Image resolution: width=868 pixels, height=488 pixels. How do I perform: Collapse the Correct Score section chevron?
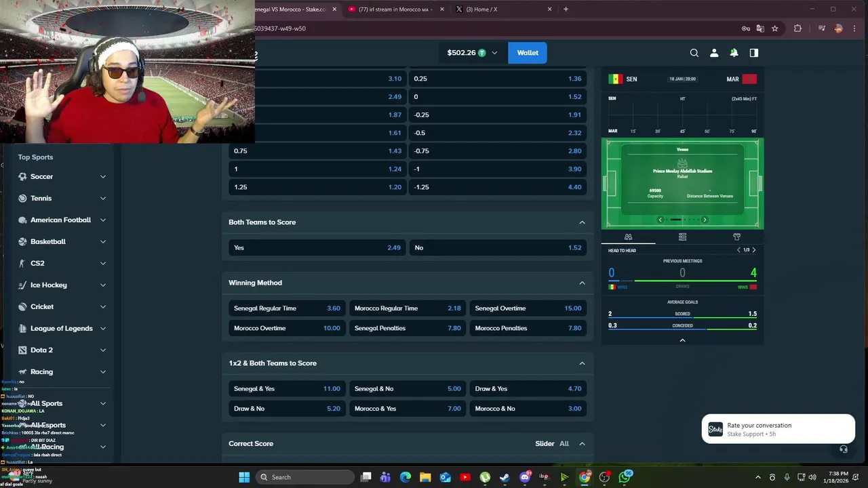pyautogui.click(x=582, y=443)
